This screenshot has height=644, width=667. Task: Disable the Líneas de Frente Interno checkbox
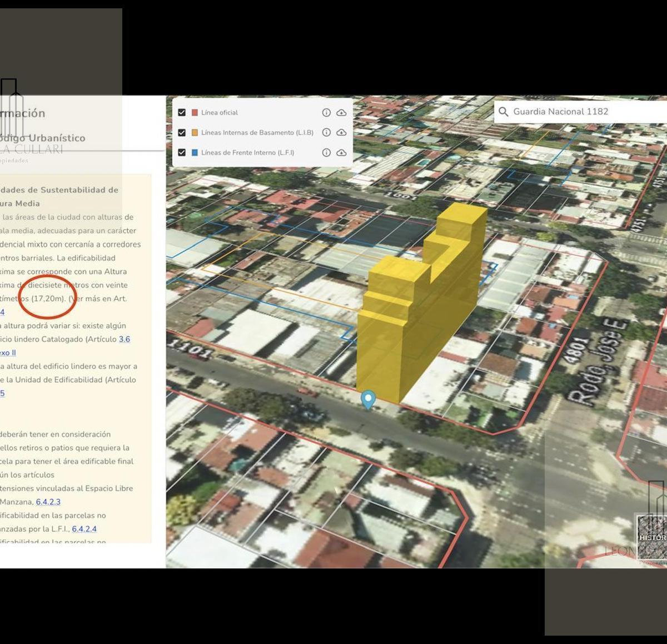coord(182,152)
